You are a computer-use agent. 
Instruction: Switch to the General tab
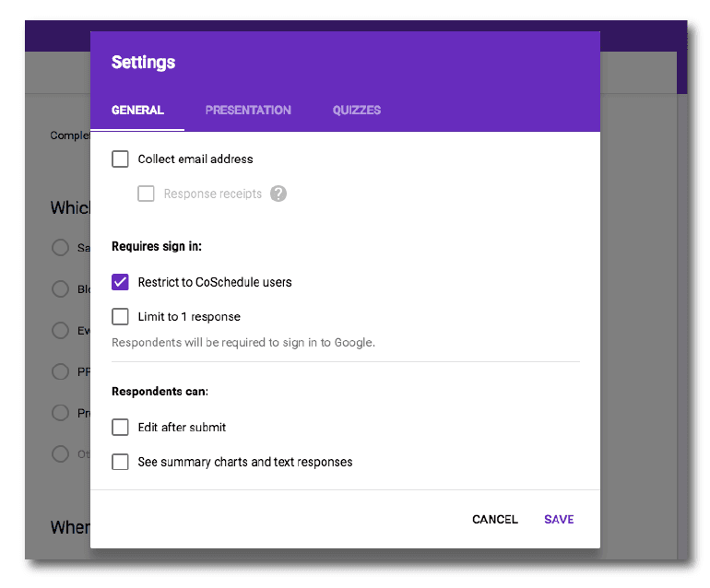tap(137, 111)
